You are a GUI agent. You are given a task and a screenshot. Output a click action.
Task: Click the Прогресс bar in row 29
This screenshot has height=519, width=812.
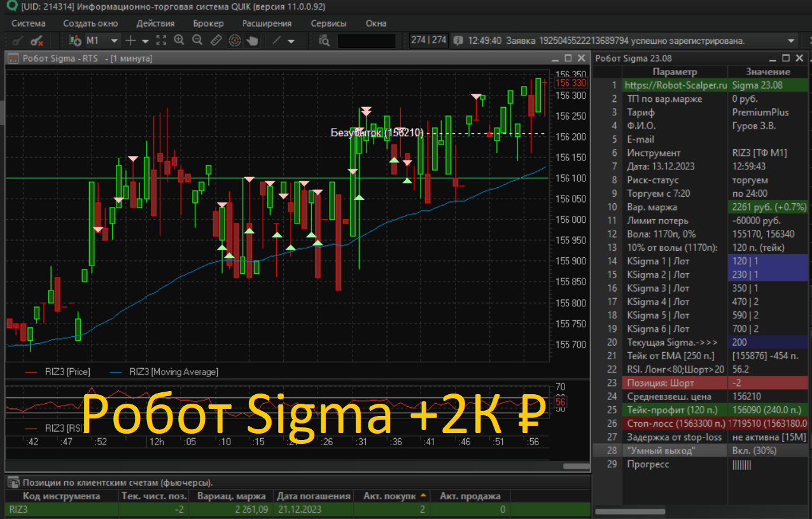742,464
